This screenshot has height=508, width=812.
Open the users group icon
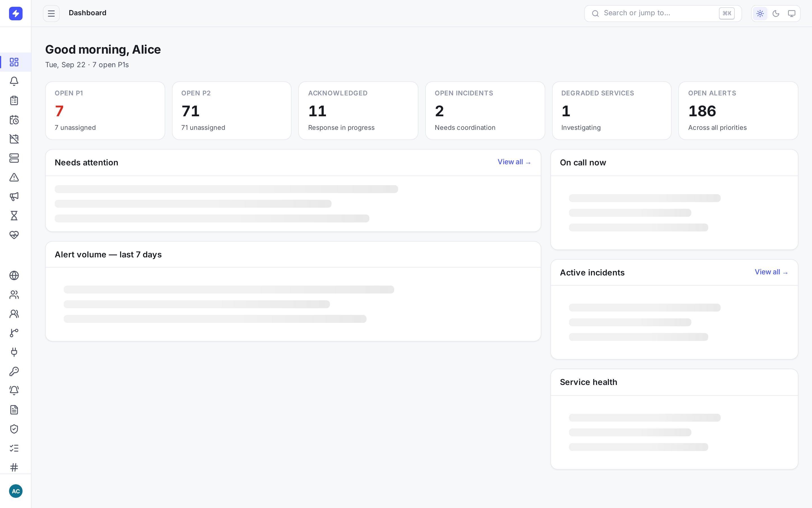point(14,295)
